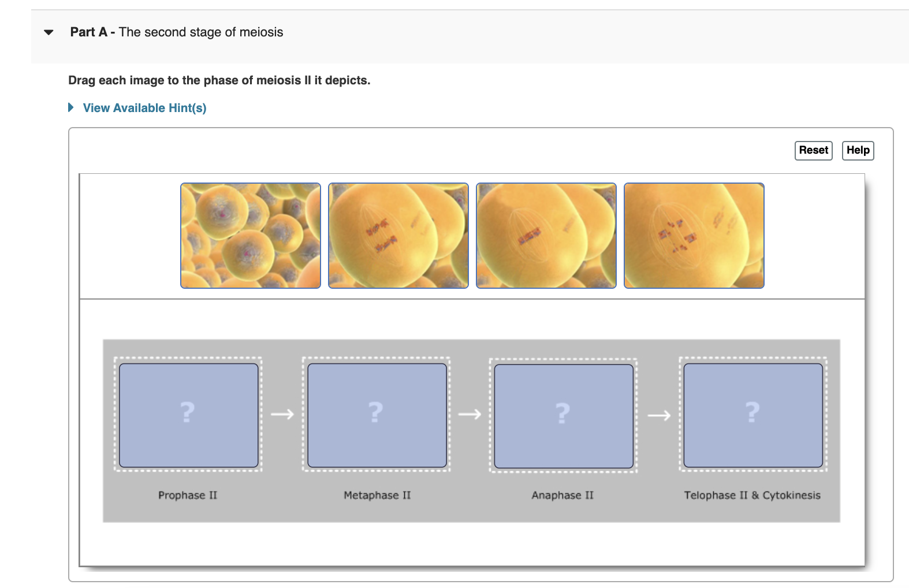Click the Metaphase II drop zone
The width and height of the screenshot is (909, 588).
pos(376,415)
